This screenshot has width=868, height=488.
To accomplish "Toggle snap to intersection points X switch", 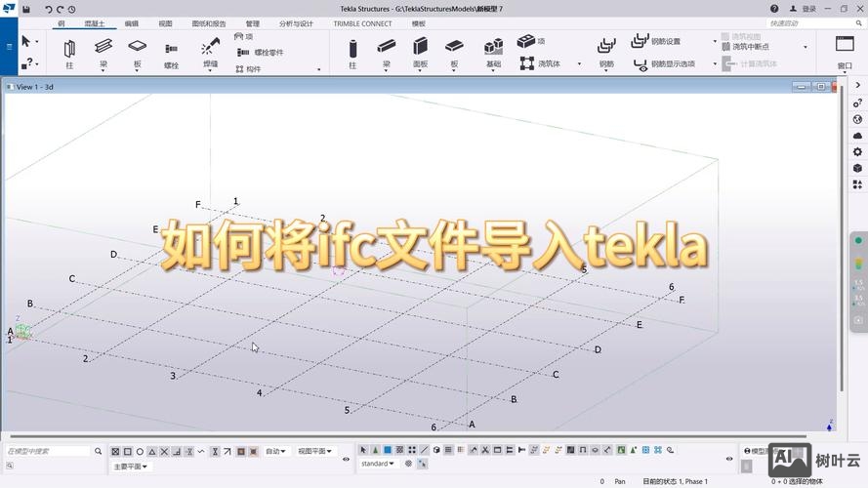I will coord(164,452).
